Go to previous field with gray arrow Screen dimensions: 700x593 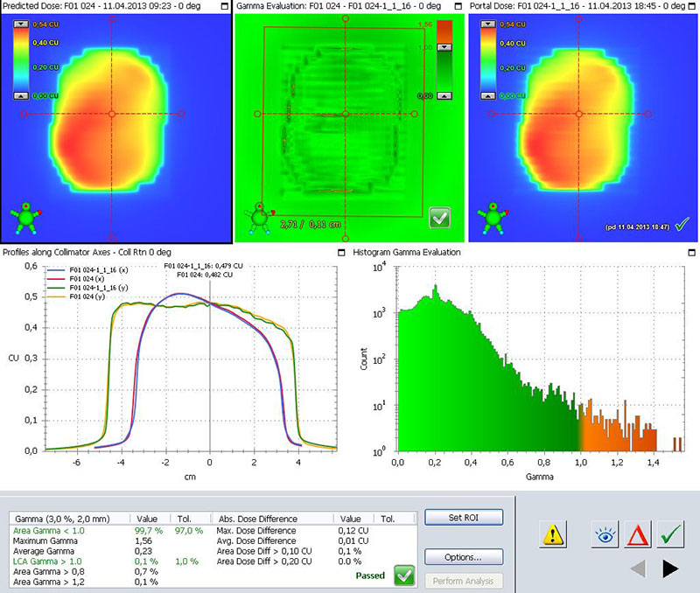click(638, 569)
